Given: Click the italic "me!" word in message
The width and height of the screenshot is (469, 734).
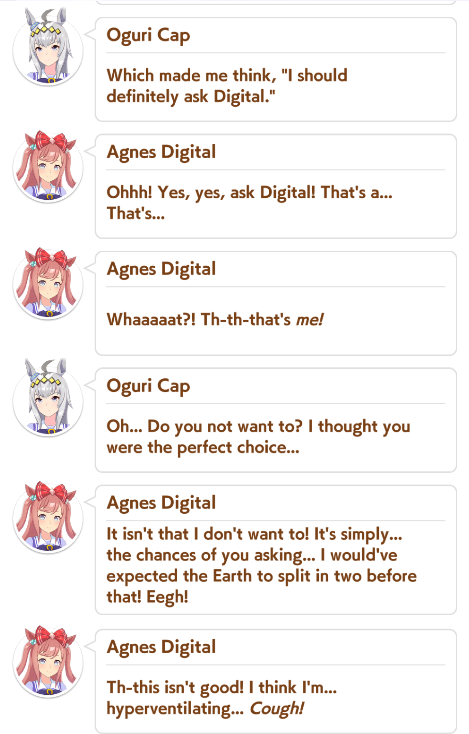Looking at the screenshot, I should (309, 320).
